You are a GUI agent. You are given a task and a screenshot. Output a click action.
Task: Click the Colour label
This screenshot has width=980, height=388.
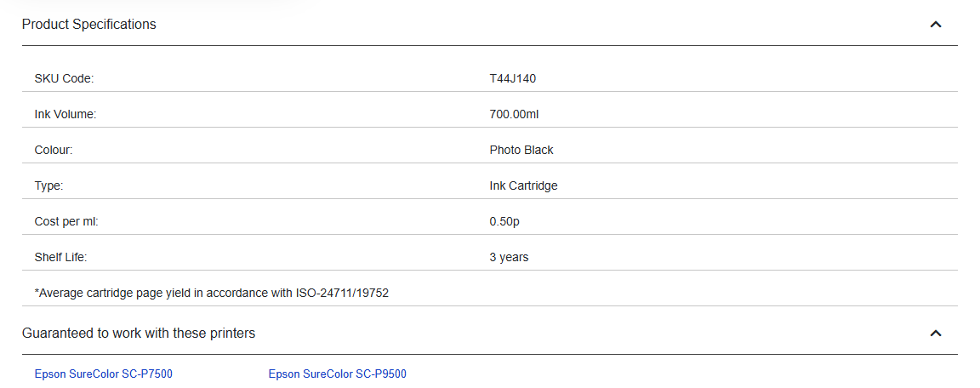tap(54, 151)
